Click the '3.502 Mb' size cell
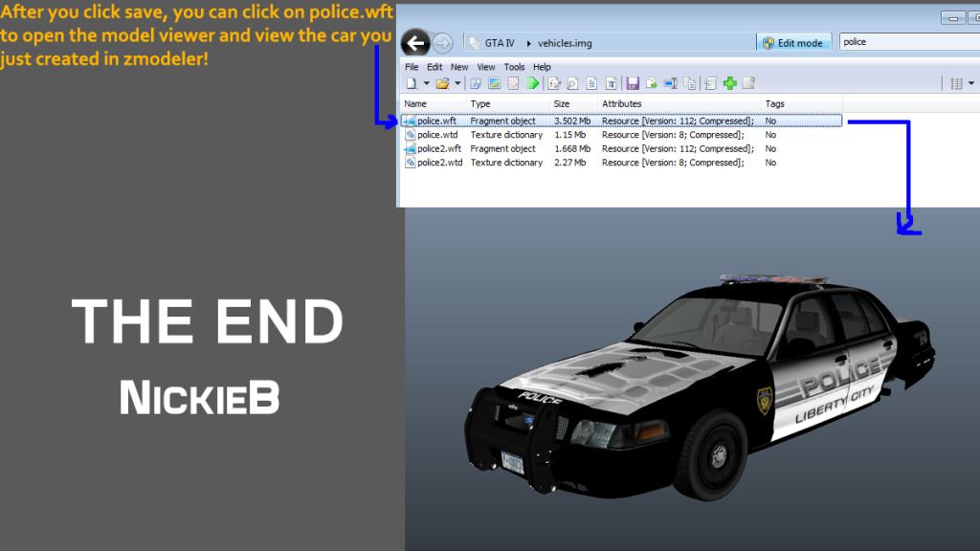980x551 pixels. (572, 121)
